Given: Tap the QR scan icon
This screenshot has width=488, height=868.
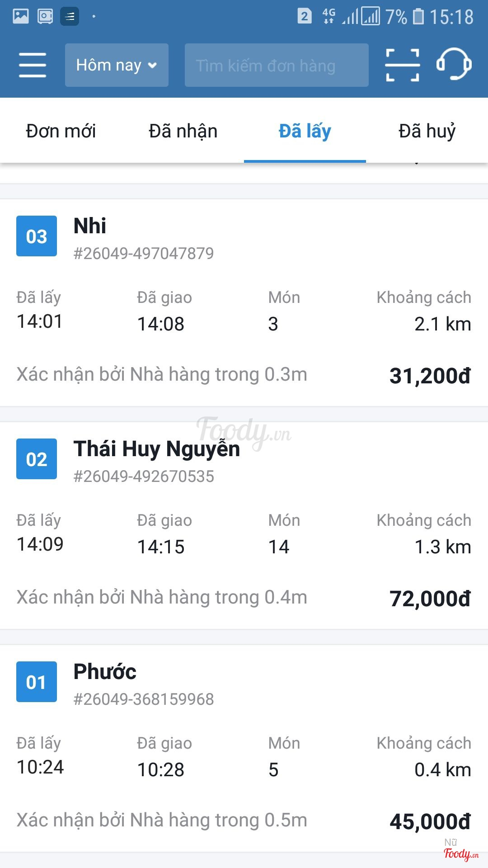Looking at the screenshot, I should pos(402,65).
